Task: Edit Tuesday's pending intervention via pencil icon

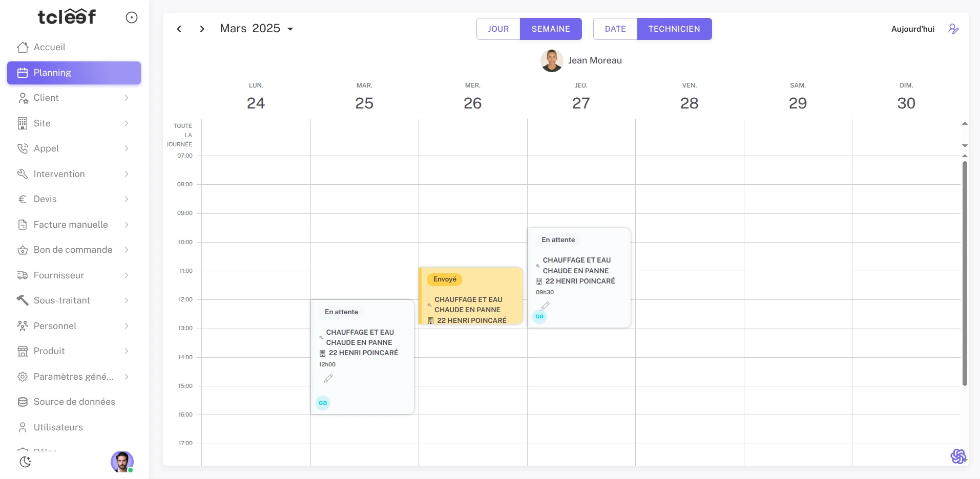Action: tap(328, 378)
